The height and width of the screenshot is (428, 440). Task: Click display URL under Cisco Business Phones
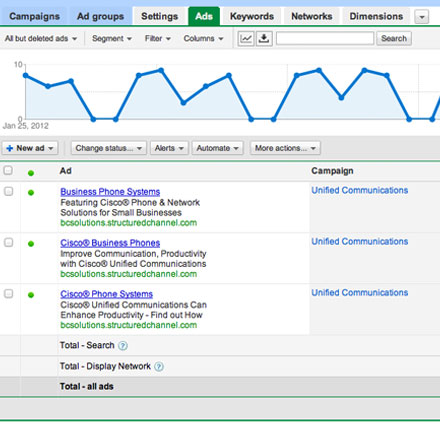129,274
